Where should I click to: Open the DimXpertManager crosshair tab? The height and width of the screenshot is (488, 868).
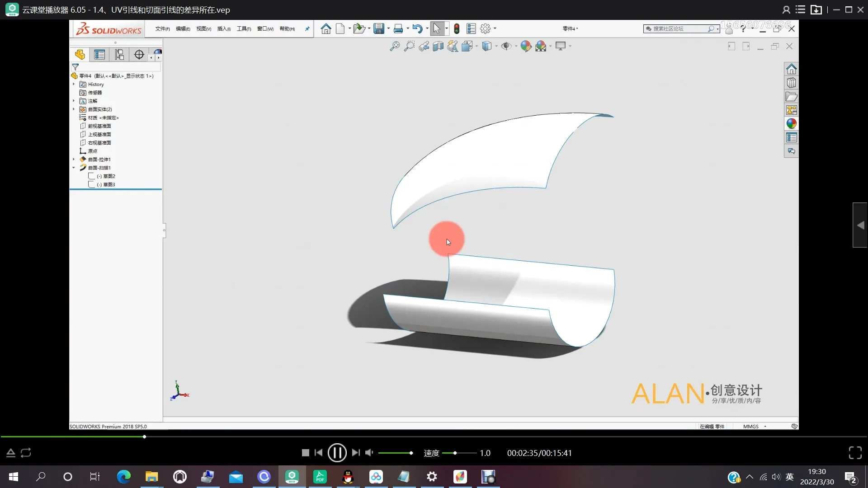[139, 55]
